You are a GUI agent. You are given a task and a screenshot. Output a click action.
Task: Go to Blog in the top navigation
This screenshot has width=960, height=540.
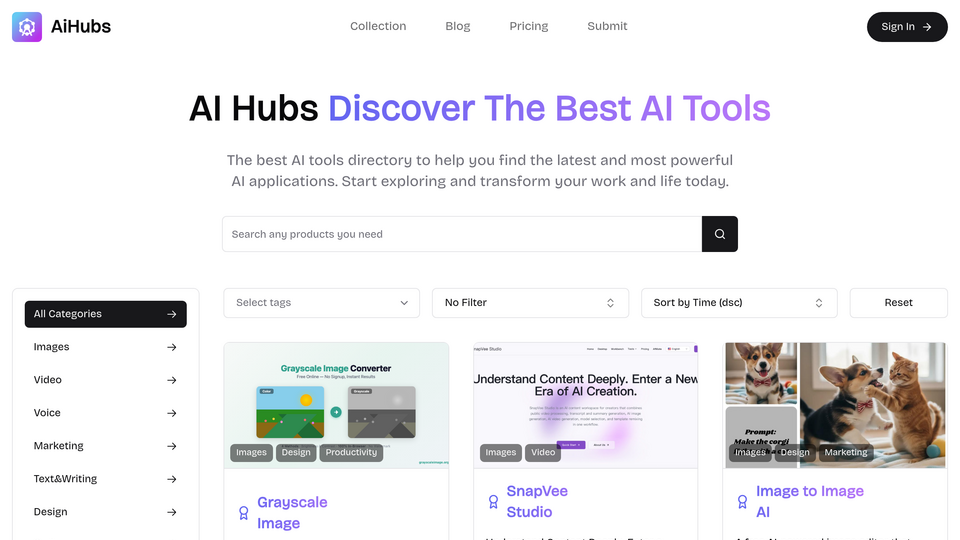click(457, 26)
